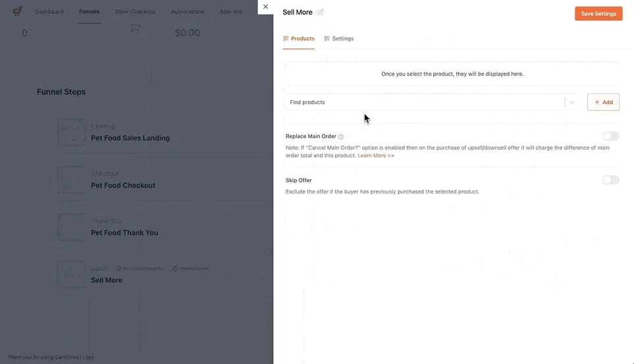Click the Pet Food Sales Landing thumbnail
This screenshot has width=634, height=364.
point(71,133)
